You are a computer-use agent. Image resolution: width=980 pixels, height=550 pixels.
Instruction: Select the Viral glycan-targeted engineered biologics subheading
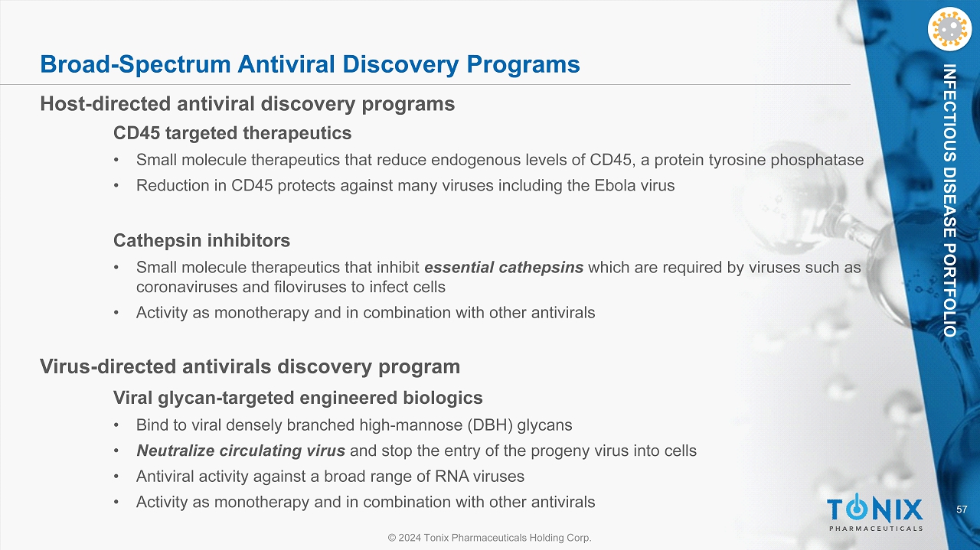coord(298,398)
